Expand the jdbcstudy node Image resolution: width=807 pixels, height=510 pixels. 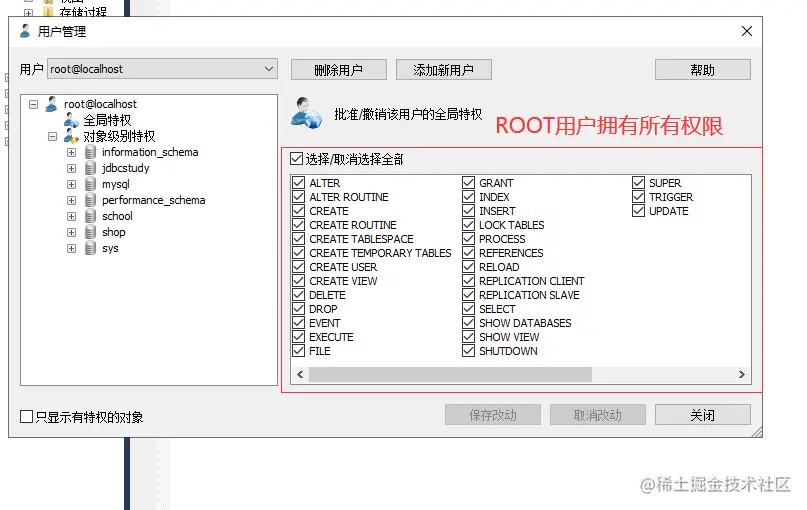pyautogui.click(x=72, y=168)
